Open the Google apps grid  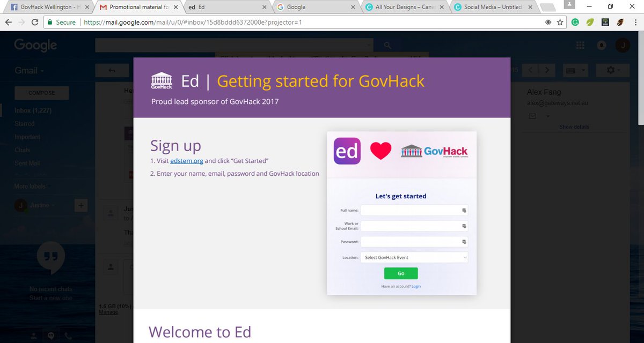coord(580,46)
